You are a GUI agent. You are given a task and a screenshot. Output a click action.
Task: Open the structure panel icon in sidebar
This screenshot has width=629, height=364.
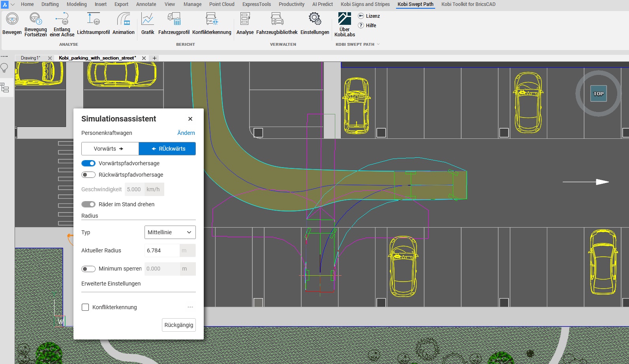pyautogui.click(x=5, y=88)
